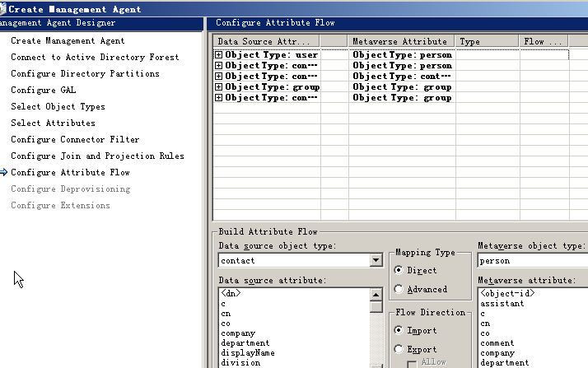Viewport: 588px width, 368px height.
Task: Open Configure GAL step
Action: (x=43, y=91)
